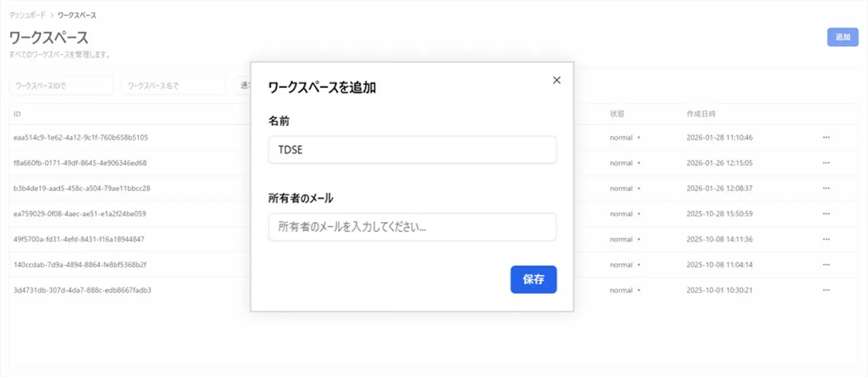This screenshot has width=868, height=377.
Task: Save the new workspace with 保存 button
Action: [x=533, y=279]
